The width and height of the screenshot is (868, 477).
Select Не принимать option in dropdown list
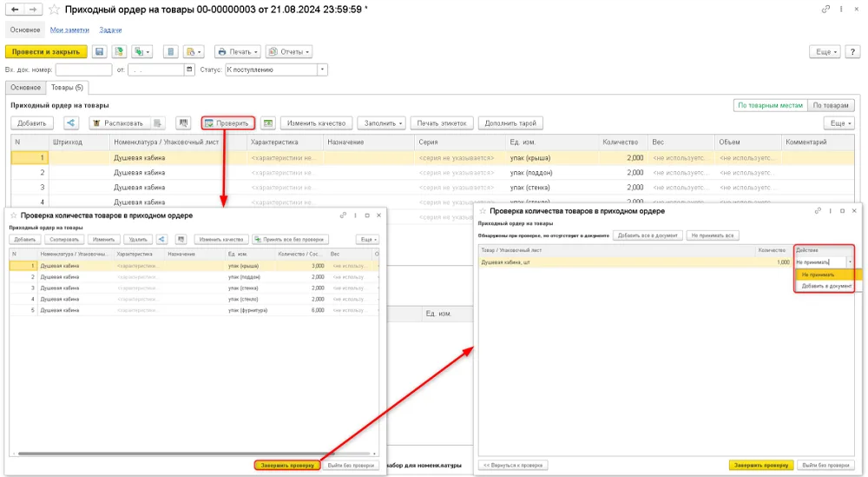(826, 275)
